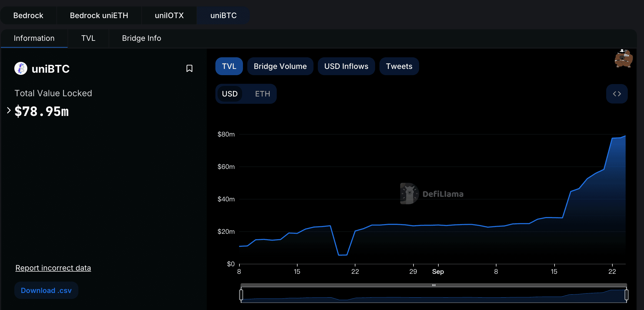Click the uniBTC token logo
The image size is (644, 310).
21,68
